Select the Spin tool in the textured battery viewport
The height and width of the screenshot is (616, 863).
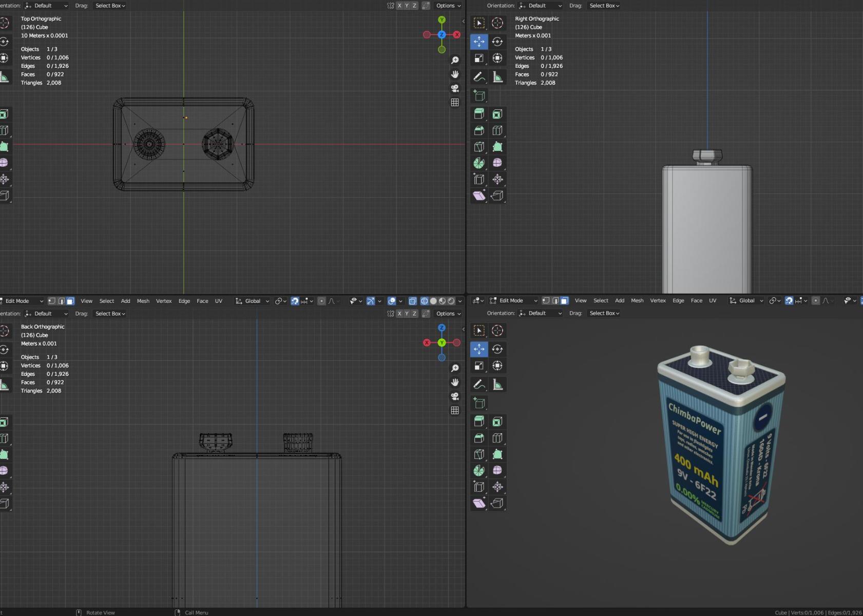click(478, 470)
